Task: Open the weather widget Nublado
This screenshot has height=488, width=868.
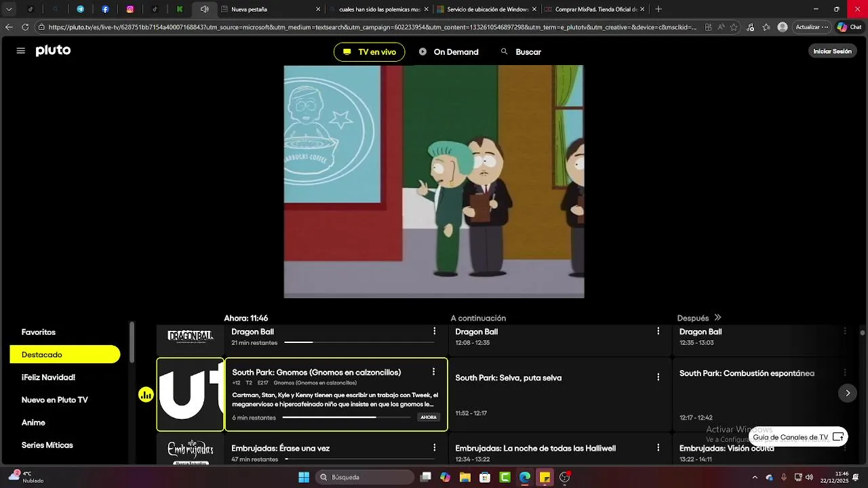Action: (26, 477)
